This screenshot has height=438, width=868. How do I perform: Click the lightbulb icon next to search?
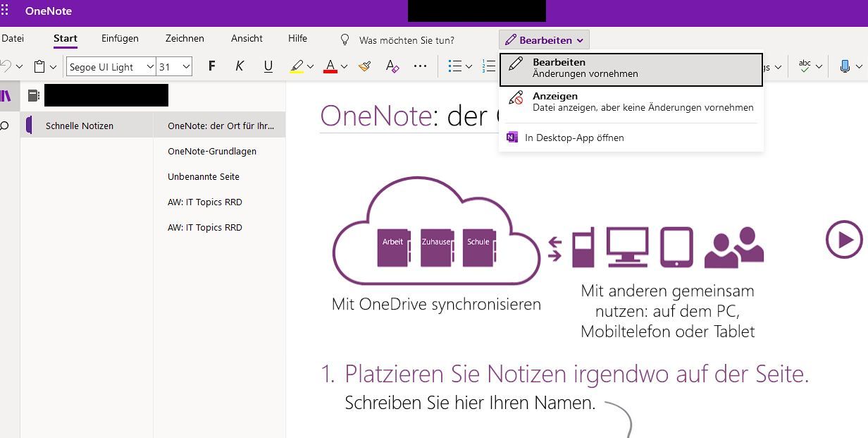click(x=345, y=39)
